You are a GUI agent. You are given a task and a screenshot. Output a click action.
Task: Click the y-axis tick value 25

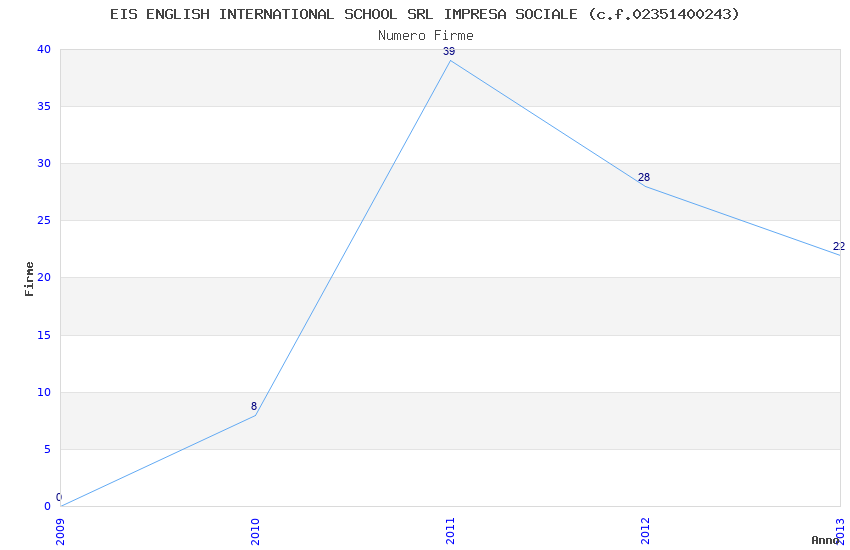pos(44,220)
